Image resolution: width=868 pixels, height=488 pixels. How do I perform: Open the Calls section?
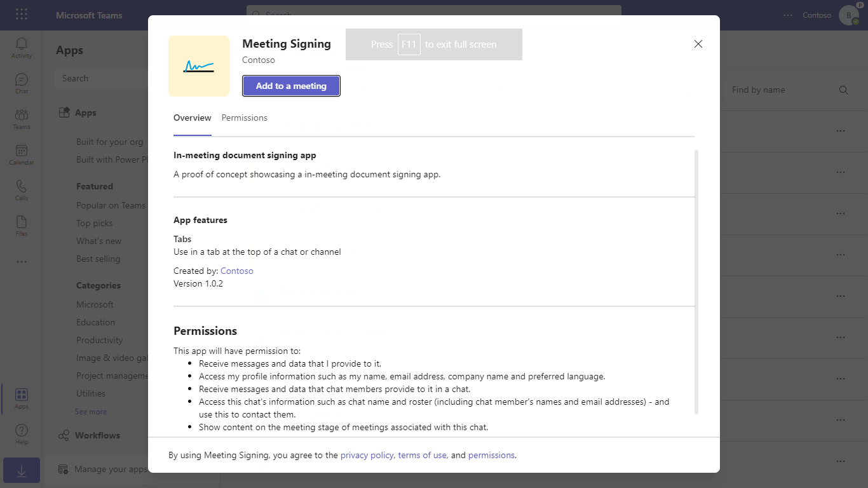(x=21, y=189)
